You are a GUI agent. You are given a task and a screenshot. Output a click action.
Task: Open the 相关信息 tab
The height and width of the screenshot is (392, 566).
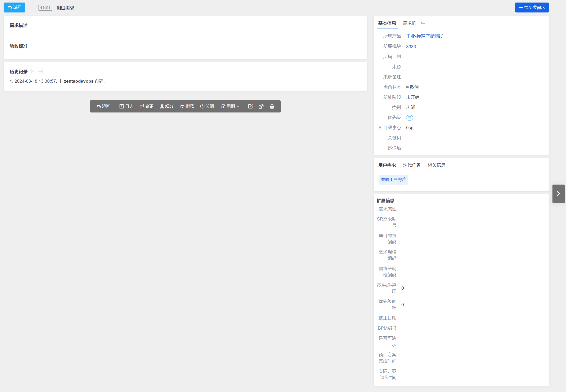(x=436, y=165)
